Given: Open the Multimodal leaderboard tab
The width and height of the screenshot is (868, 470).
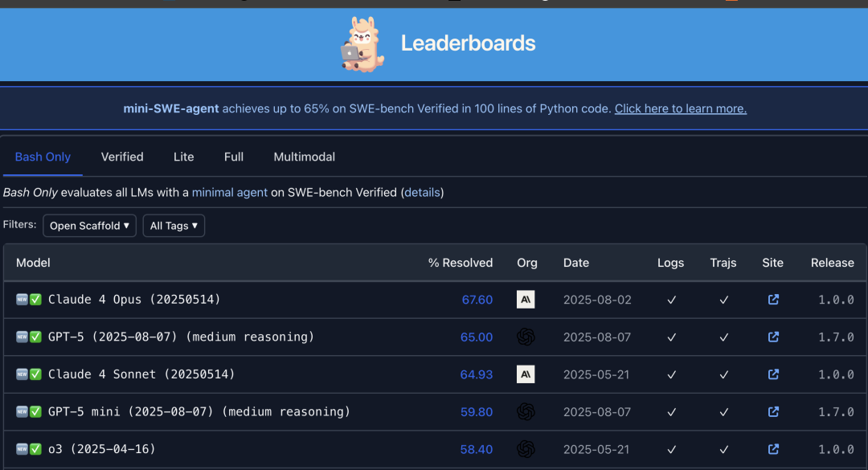Looking at the screenshot, I should pos(304,157).
